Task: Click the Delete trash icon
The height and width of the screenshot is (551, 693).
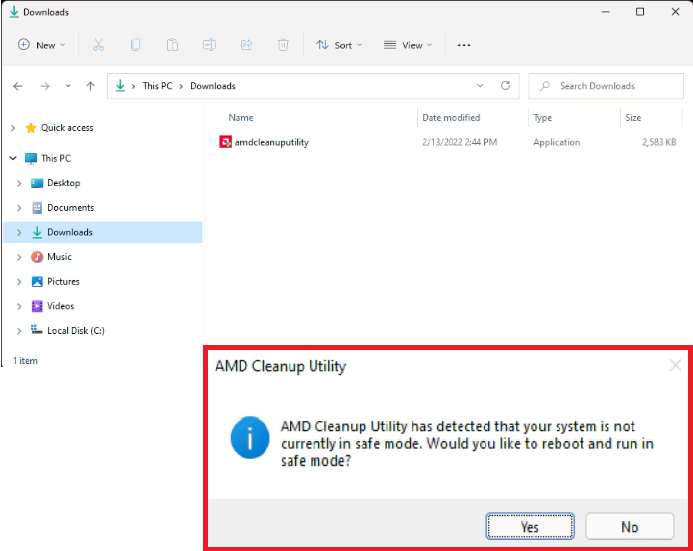Action: [x=283, y=45]
